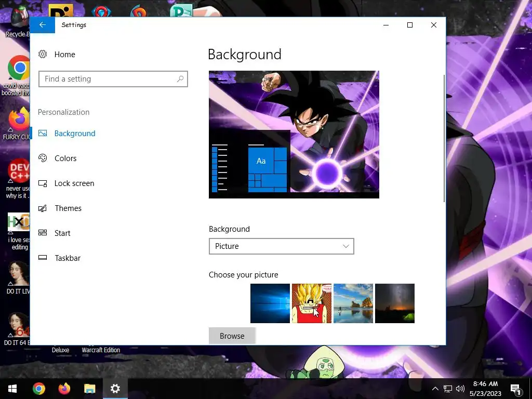
Task: Select Background in Personalization list
Action: pos(75,134)
